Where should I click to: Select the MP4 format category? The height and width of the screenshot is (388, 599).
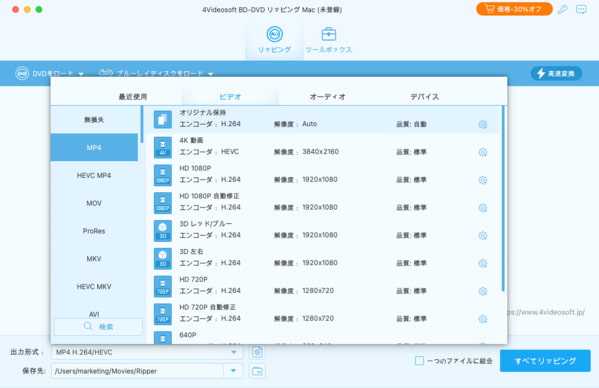point(94,147)
